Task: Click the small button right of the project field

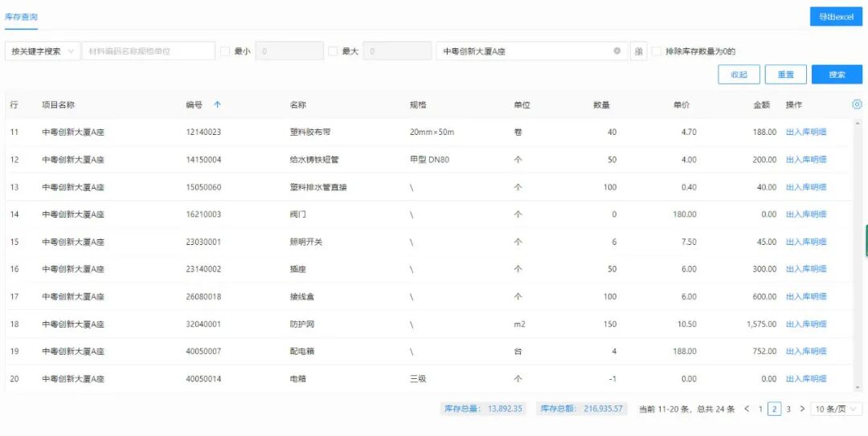Action: (638, 51)
